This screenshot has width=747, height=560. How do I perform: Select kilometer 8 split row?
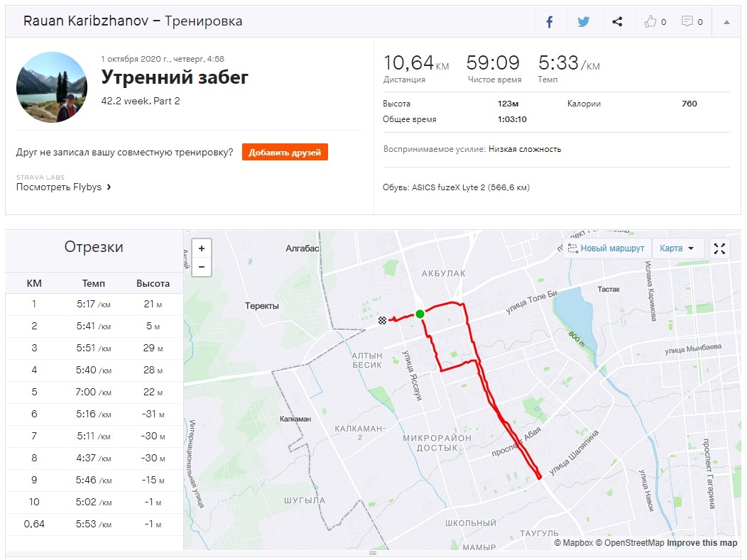coord(94,459)
